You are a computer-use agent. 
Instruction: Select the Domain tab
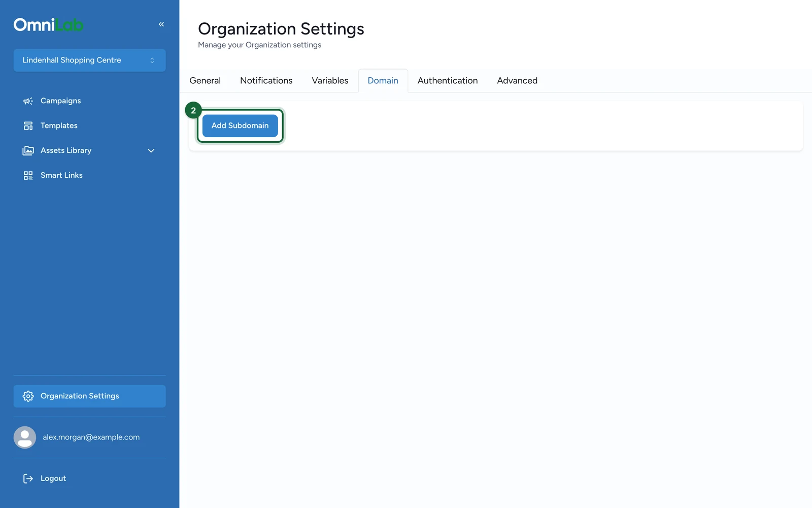[383, 81]
